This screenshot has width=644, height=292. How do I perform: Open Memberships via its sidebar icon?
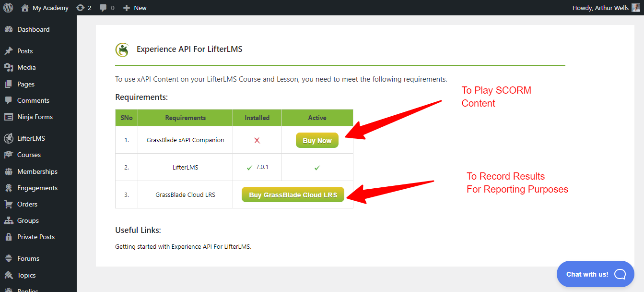coord(10,171)
